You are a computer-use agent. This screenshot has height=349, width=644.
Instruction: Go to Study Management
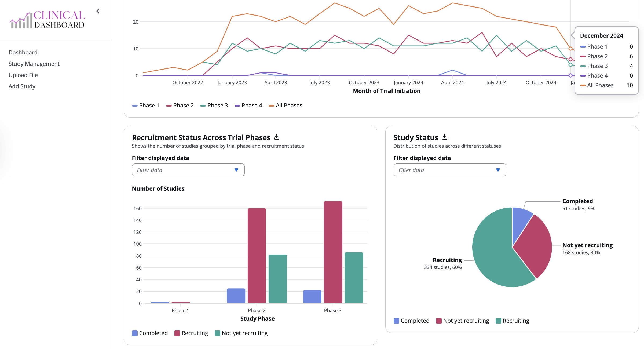click(x=34, y=64)
